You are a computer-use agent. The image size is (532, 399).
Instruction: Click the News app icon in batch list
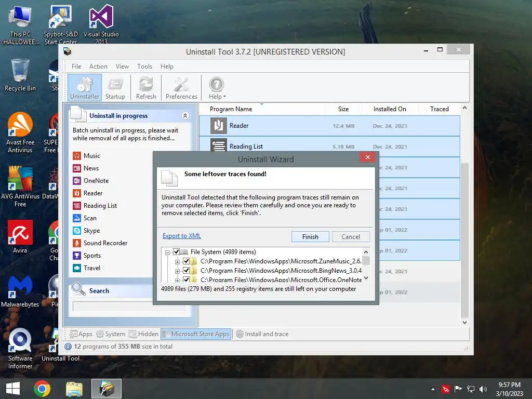pyautogui.click(x=77, y=168)
